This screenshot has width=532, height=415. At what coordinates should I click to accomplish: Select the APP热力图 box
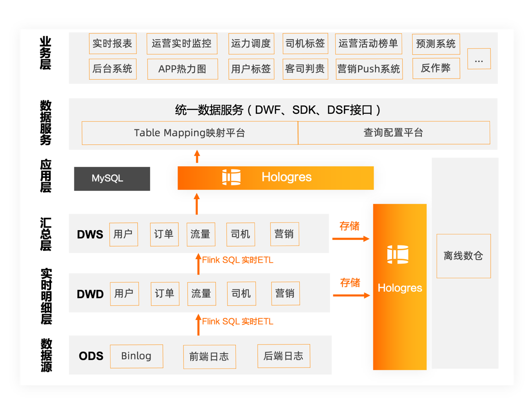(x=183, y=69)
